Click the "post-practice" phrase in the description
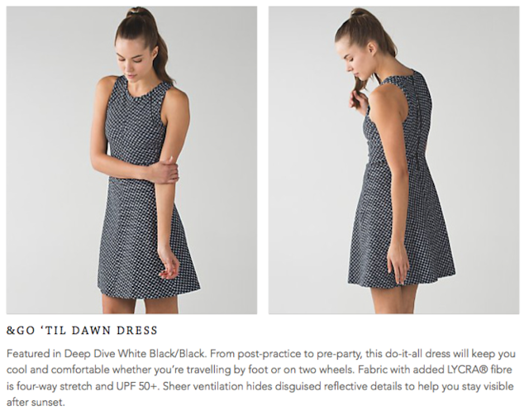The height and width of the screenshot is (420, 529). [x=270, y=354]
